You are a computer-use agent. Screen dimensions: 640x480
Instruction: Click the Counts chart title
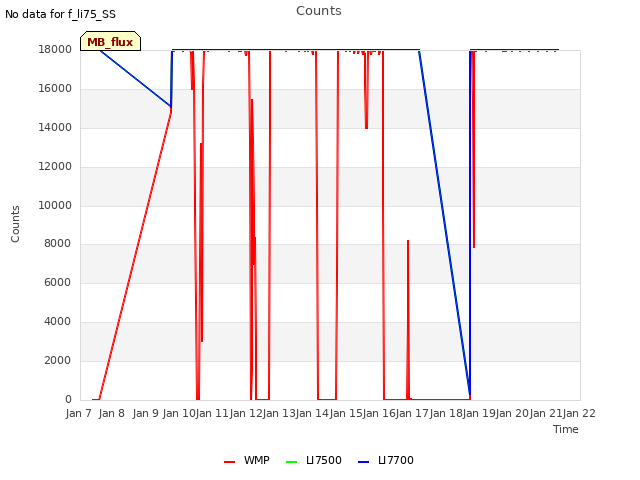319,11
